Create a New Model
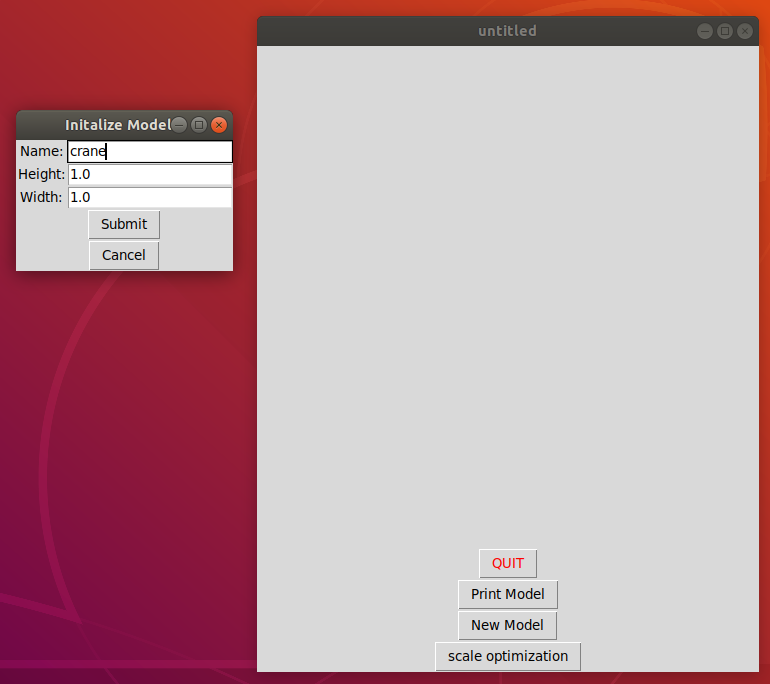Screen dimensions: 770x684 (507, 625)
